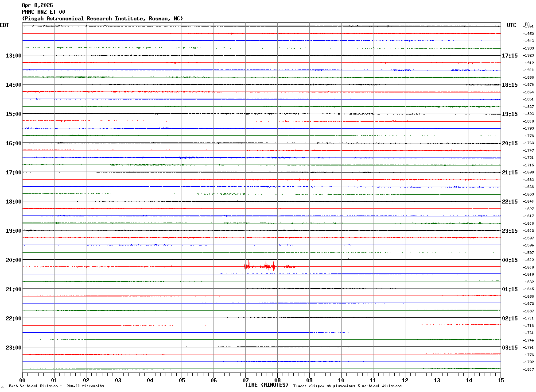Click the "TIME (MINUTES)" x-axis title
The height and width of the screenshot is (392, 536).
(x=267, y=385)
